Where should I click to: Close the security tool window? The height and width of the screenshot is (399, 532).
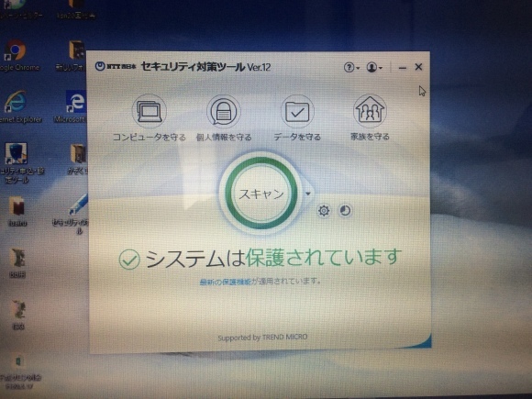418,67
